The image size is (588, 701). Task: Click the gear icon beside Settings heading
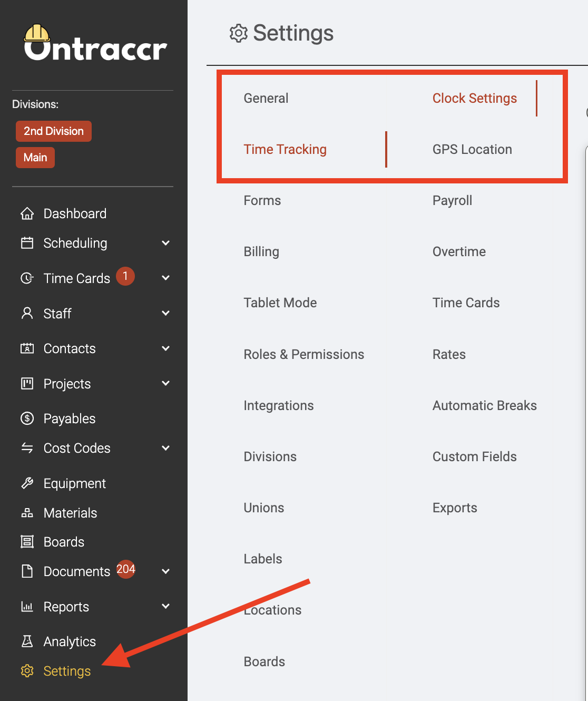[239, 33]
